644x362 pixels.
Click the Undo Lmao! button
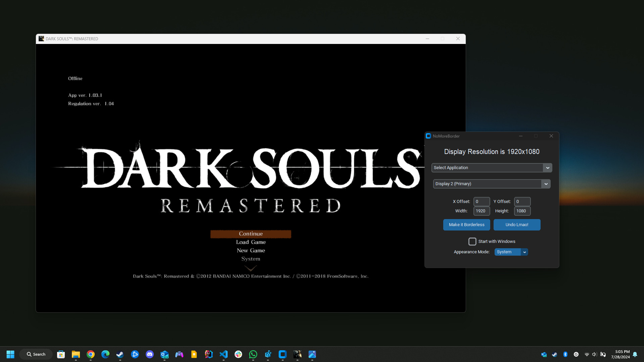click(x=517, y=225)
